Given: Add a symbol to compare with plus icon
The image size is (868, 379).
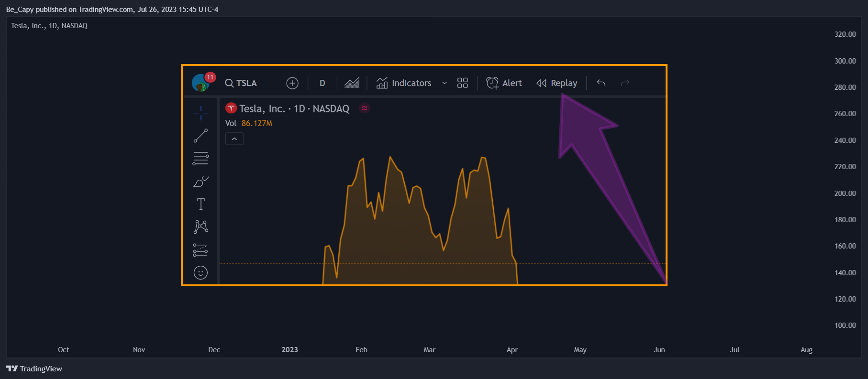Looking at the screenshot, I should click(292, 83).
